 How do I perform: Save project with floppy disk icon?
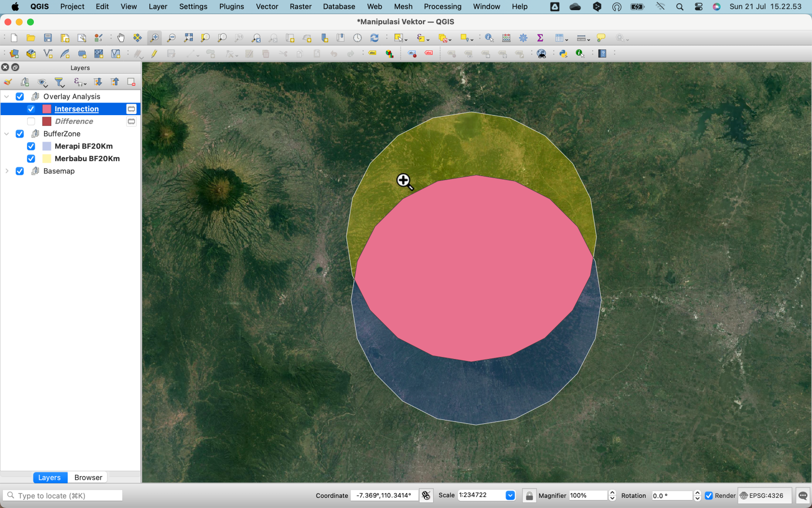click(x=48, y=38)
